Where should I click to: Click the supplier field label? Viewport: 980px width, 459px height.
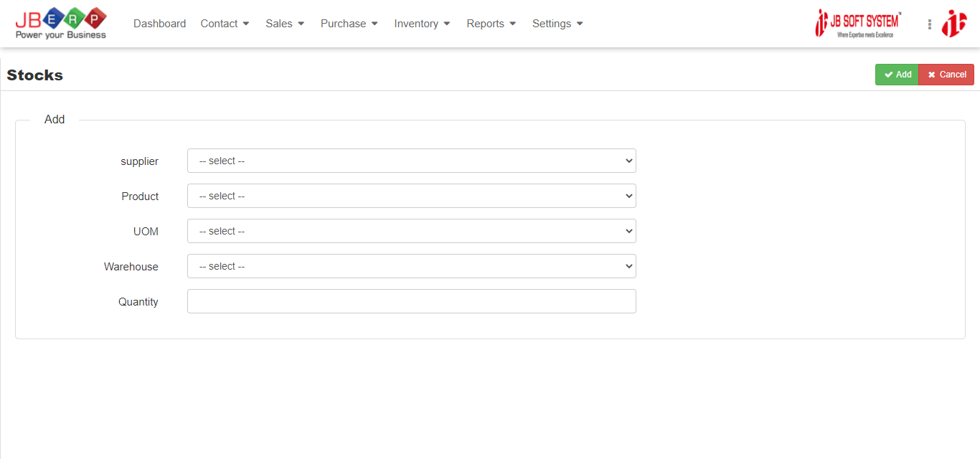tap(139, 161)
